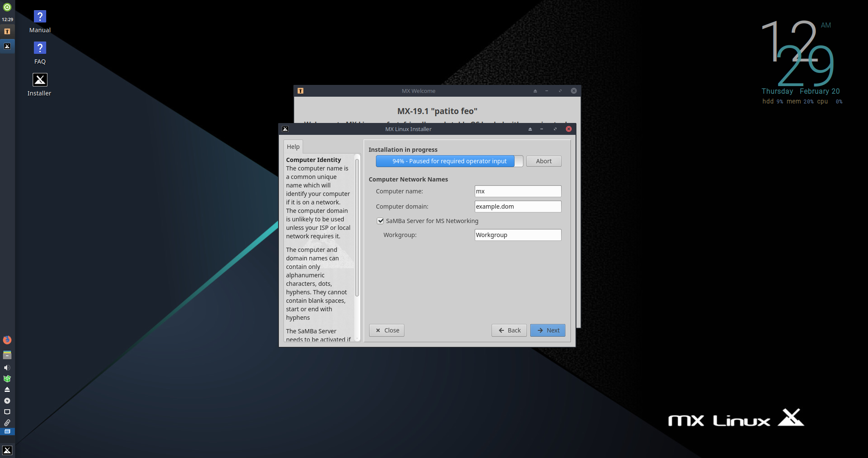Maximize the MX Linux Installer window
The width and height of the screenshot is (868, 458).
pyautogui.click(x=555, y=129)
